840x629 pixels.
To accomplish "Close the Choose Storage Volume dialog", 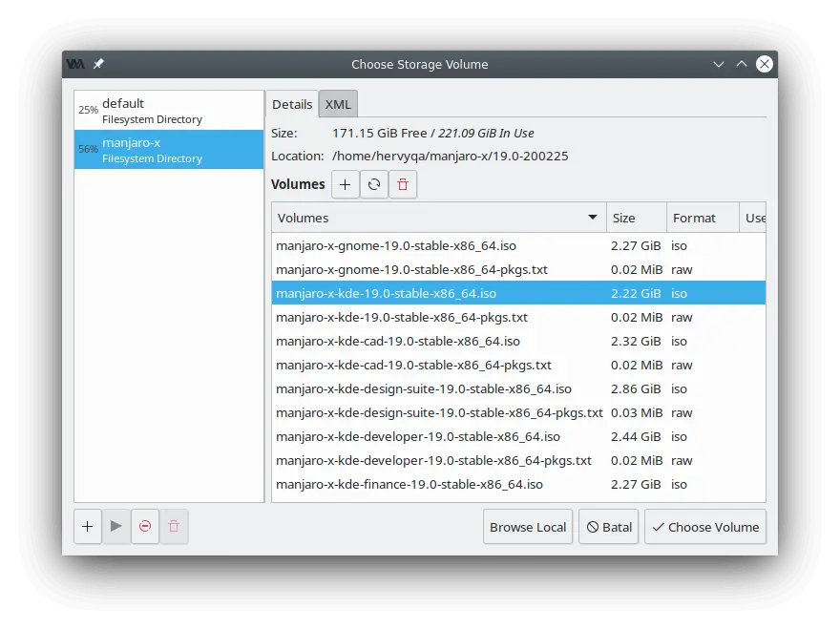I will tap(765, 64).
